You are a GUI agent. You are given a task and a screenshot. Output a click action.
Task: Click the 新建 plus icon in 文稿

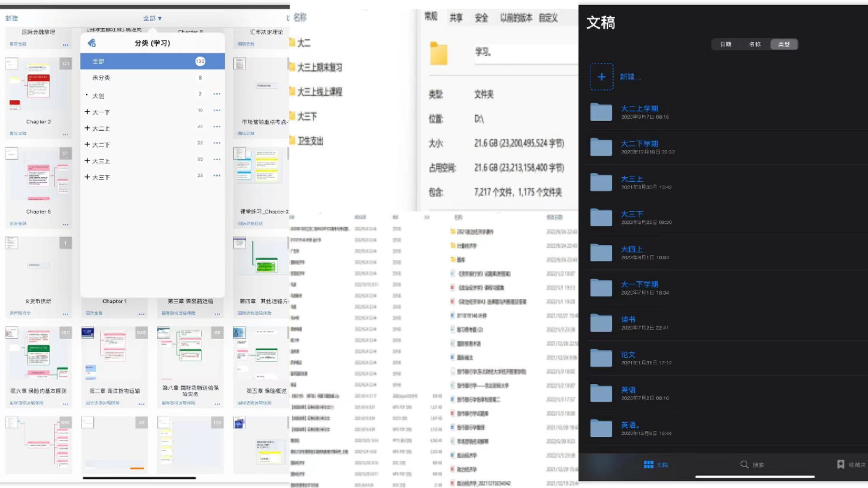point(601,77)
